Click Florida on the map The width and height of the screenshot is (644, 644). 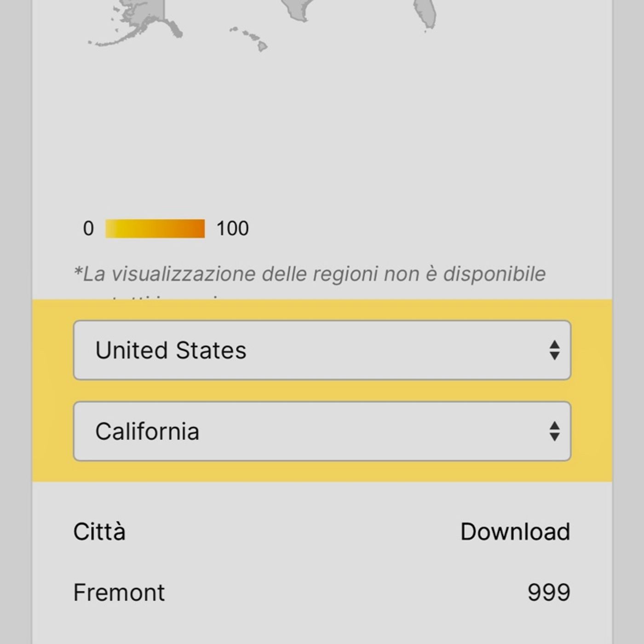[425, 14]
